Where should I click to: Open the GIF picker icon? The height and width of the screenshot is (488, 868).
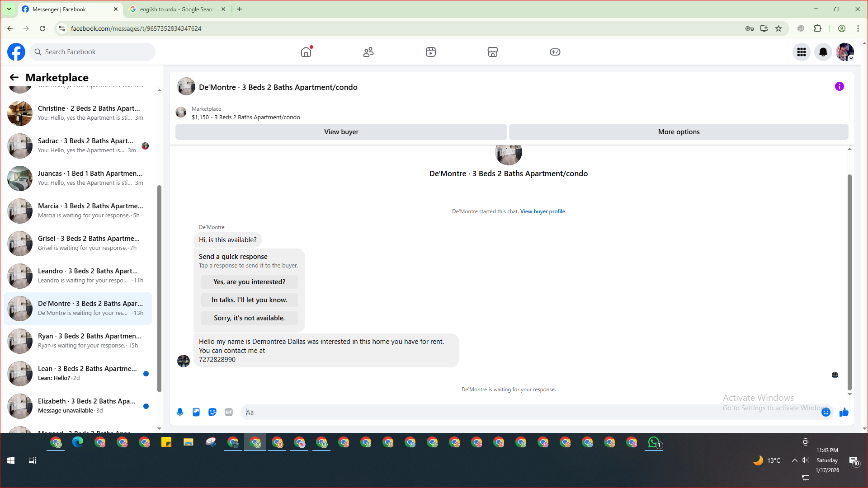(229, 412)
